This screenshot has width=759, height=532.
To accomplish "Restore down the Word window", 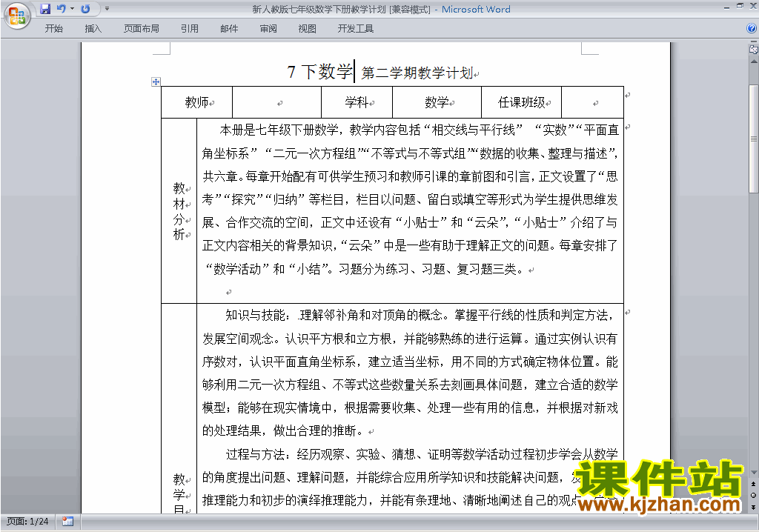I will coord(740,6).
